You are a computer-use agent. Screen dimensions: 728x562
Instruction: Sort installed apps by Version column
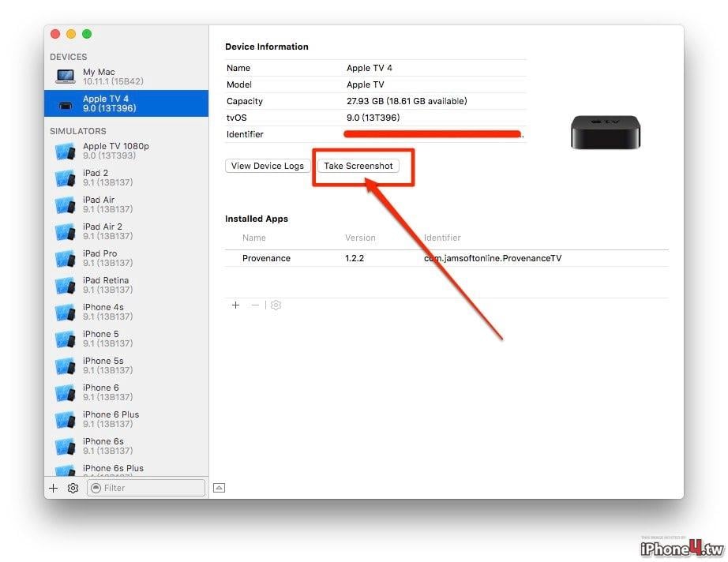[x=360, y=238]
